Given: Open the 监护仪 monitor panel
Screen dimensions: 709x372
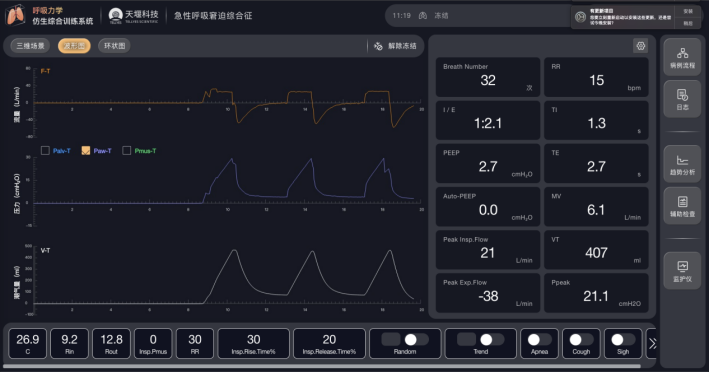Looking at the screenshot, I should [682, 271].
